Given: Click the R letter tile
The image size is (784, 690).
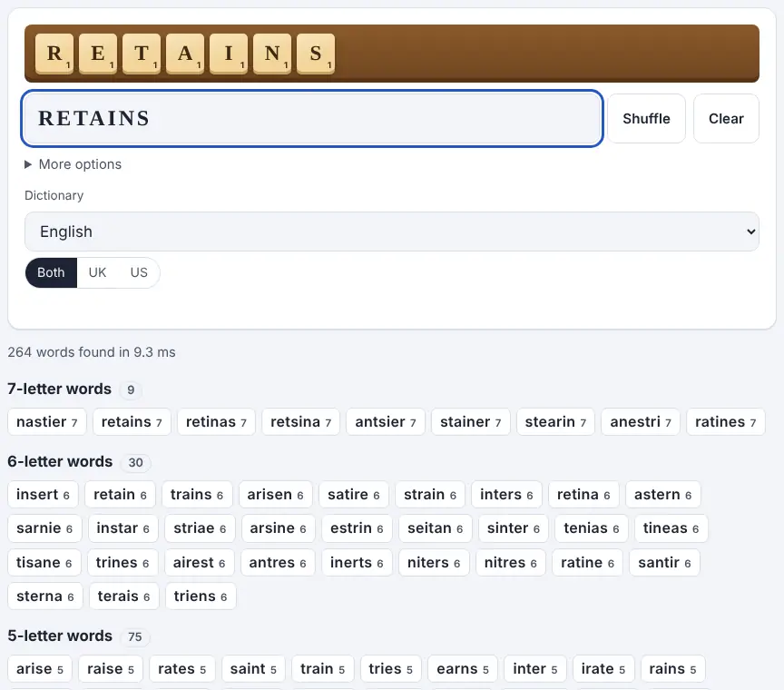Looking at the screenshot, I should 54,54.
